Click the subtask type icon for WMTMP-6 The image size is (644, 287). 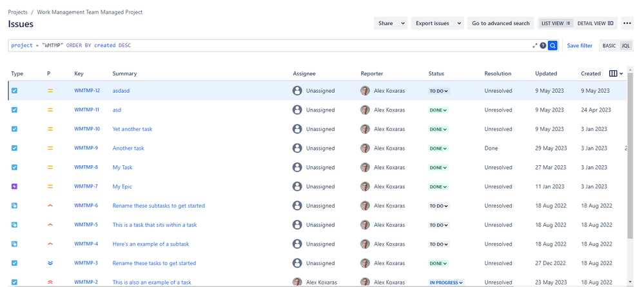coord(14,206)
